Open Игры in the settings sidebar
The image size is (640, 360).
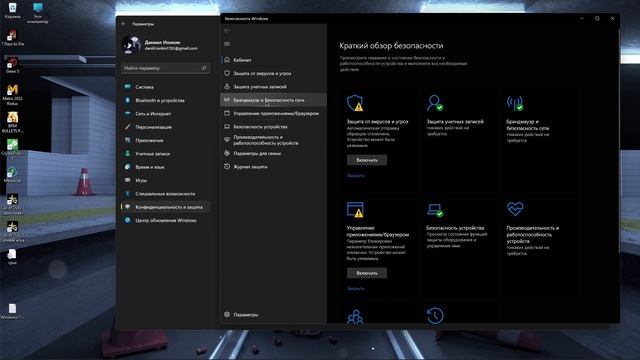pyautogui.click(x=165, y=180)
